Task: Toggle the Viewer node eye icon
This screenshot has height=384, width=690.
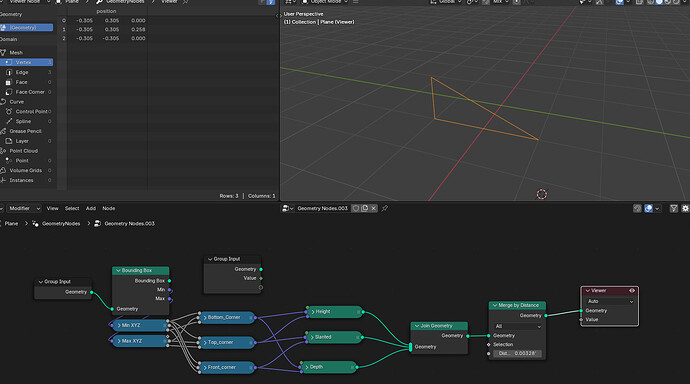Action: tap(632, 291)
